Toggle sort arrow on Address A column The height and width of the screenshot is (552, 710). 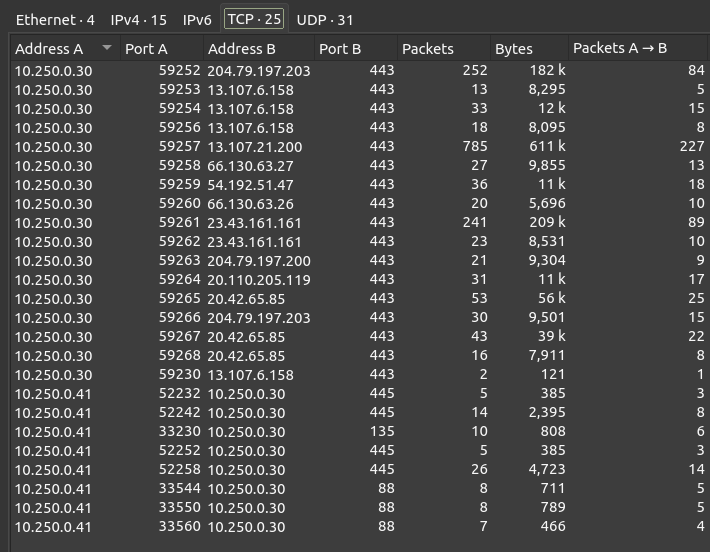tap(107, 48)
